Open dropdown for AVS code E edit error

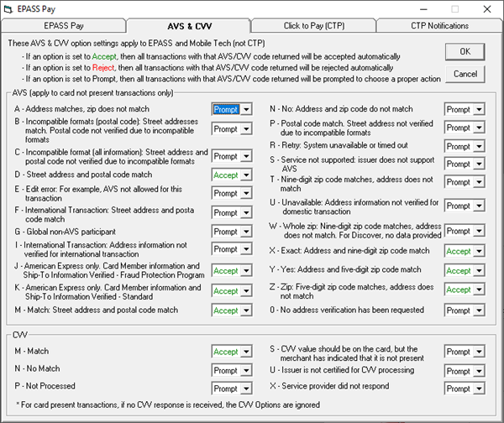[x=246, y=193]
